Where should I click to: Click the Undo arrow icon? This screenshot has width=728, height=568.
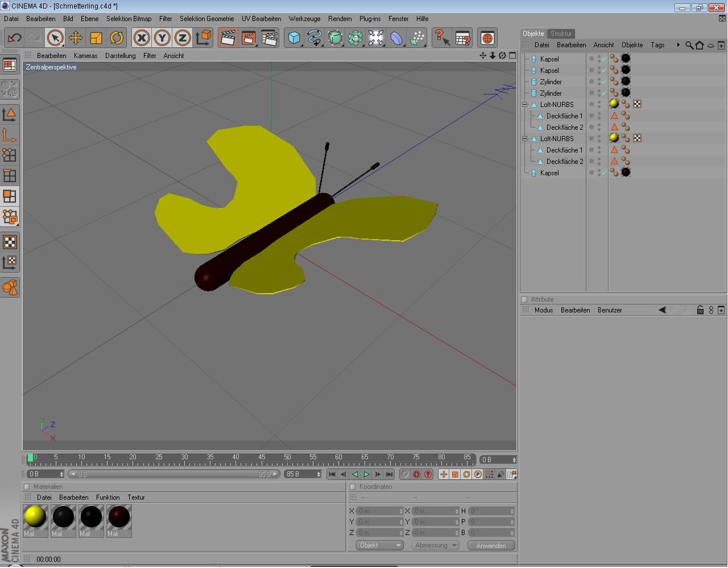click(x=14, y=38)
